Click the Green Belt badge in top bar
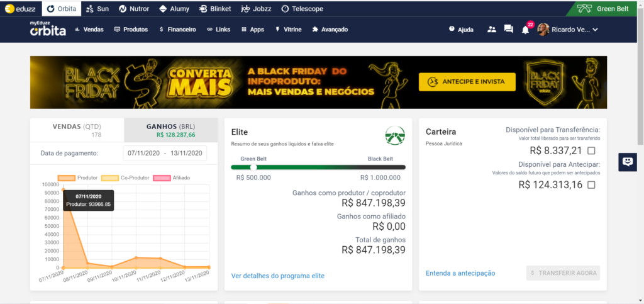Viewport: 644px width, 304px height. pos(603,9)
